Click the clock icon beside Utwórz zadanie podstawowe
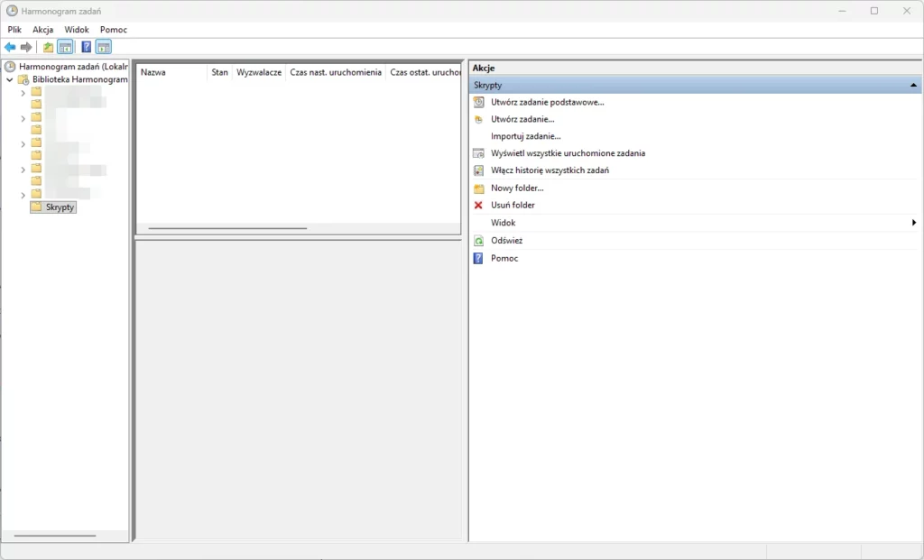Image resolution: width=924 pixels, height=560 pixels. point(478,103)
